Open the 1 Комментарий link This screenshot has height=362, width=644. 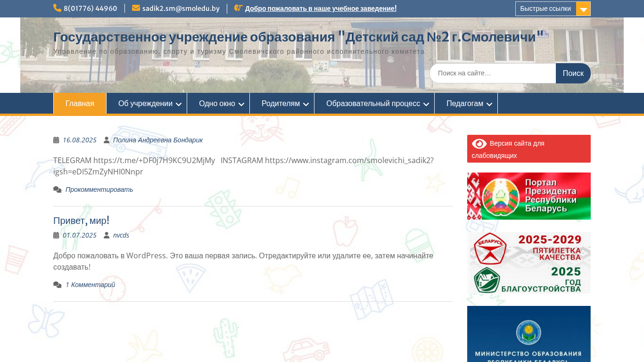click(x=90, y=285)
